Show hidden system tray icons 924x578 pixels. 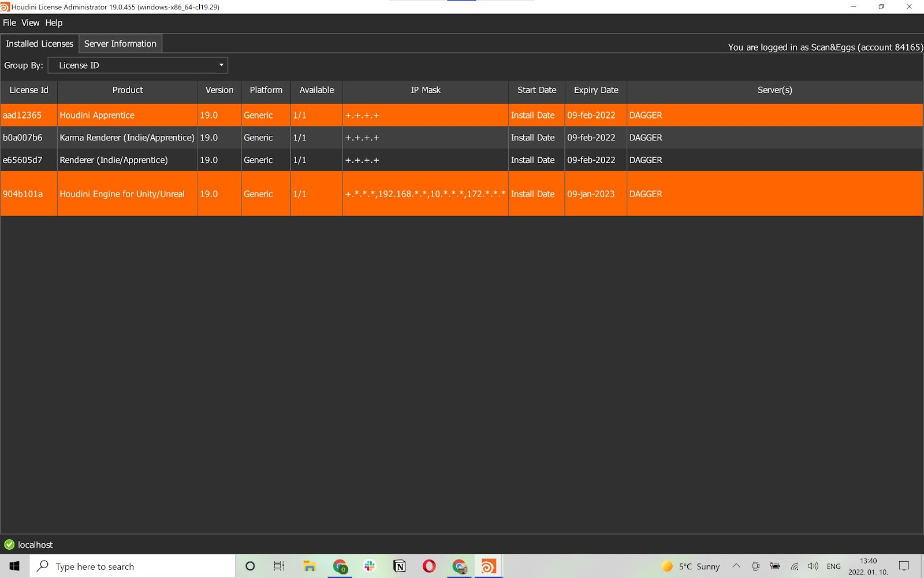pyautogui.click(x=736, y=566)
